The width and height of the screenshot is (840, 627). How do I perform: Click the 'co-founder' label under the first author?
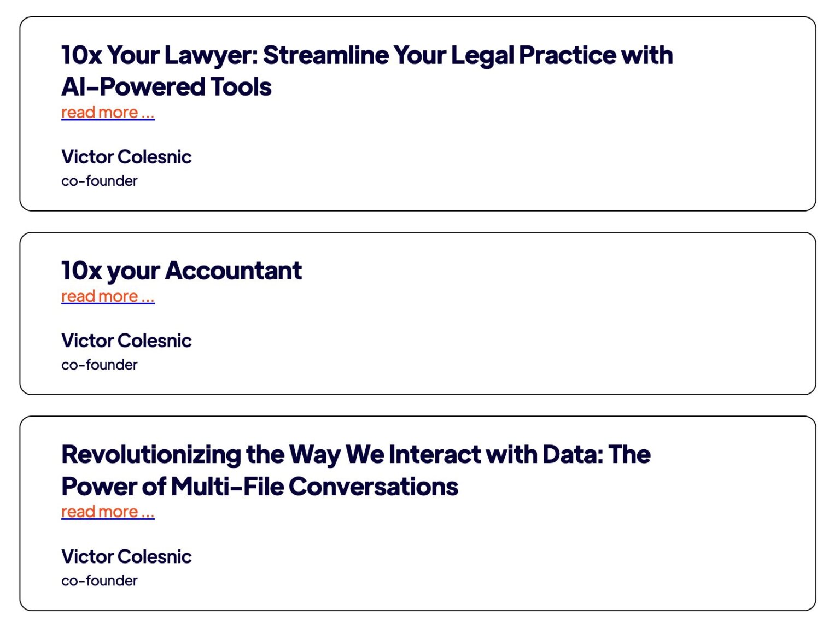[99, 180]
